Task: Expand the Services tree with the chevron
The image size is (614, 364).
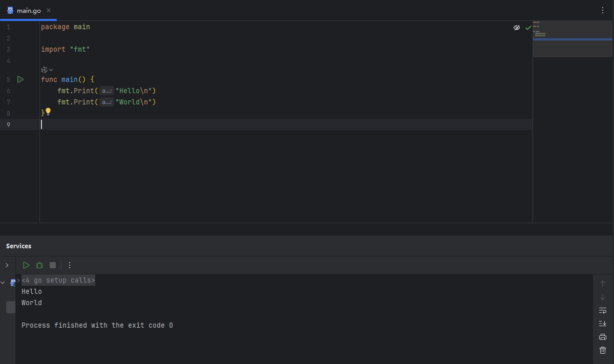Action: 7,265
